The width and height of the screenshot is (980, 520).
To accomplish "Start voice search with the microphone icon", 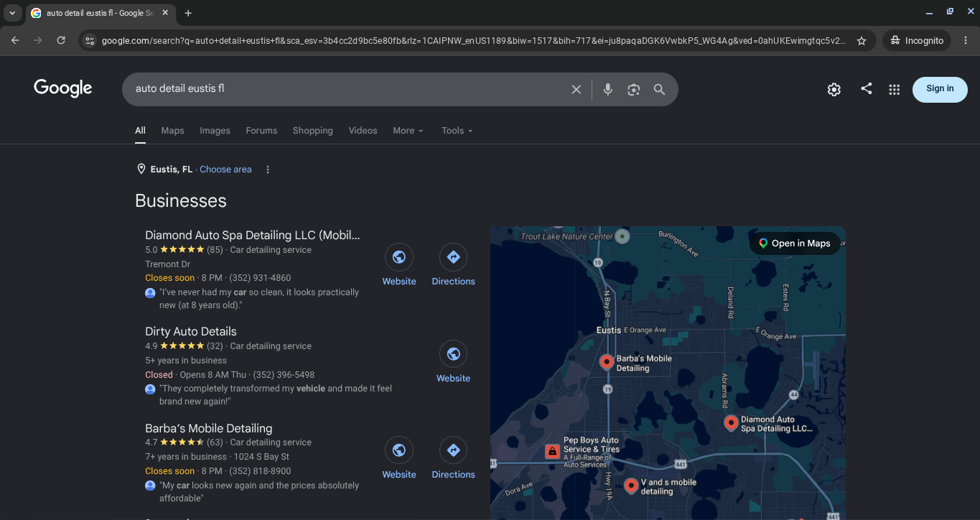I will coord(608,90).
